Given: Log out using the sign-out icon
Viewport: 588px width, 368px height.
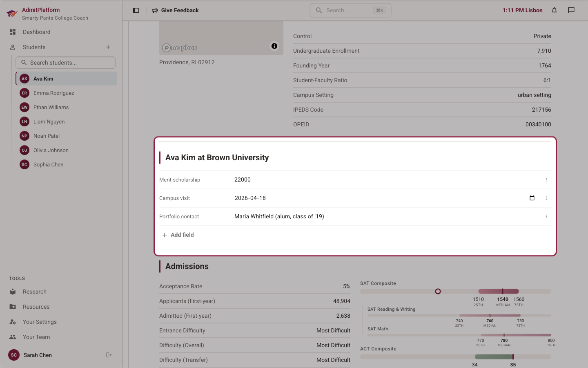Looking at the screenshot, I should 109,355.
